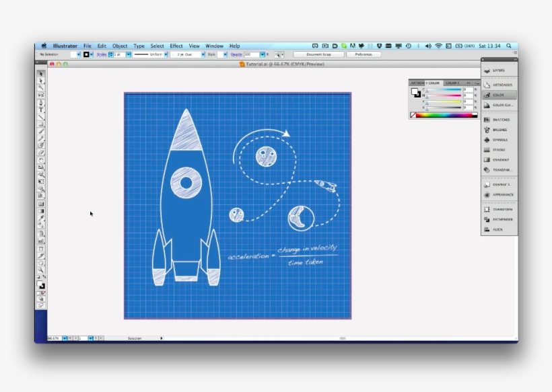552x392 pixels.
Task: Click the Document Setup button
Action: (318, 54)
